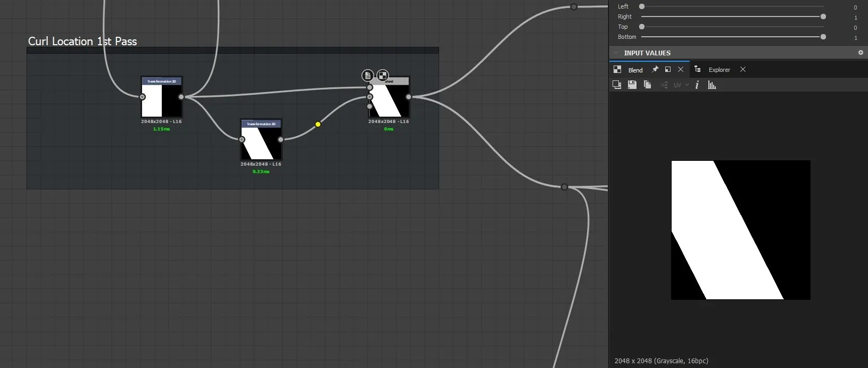Screen dimensions: 868x368
Task: Click the copy to clipboard icon
Action: click(647, 85)
